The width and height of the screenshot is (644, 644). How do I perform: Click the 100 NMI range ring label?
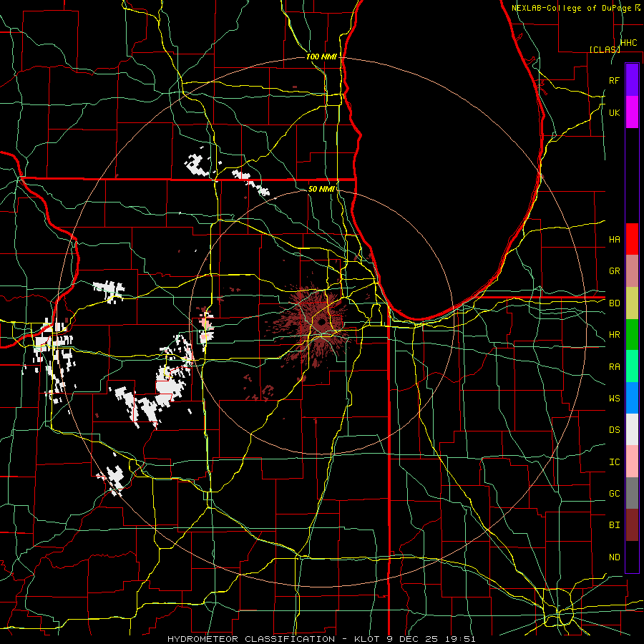[321, 57]
